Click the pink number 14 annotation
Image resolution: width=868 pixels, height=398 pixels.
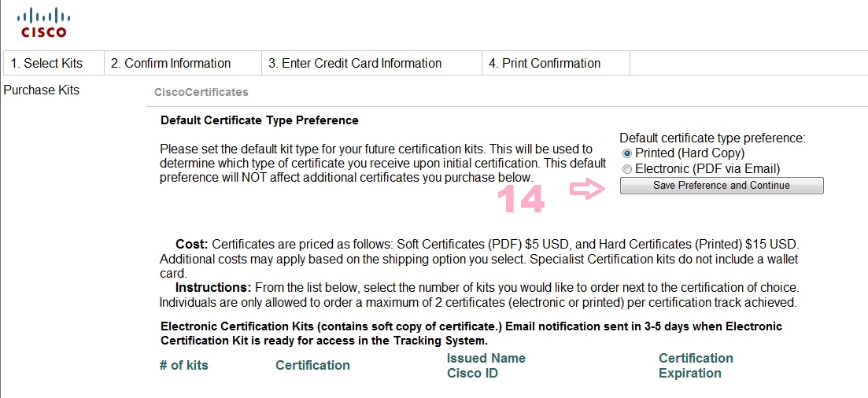[x=521, y=201]
